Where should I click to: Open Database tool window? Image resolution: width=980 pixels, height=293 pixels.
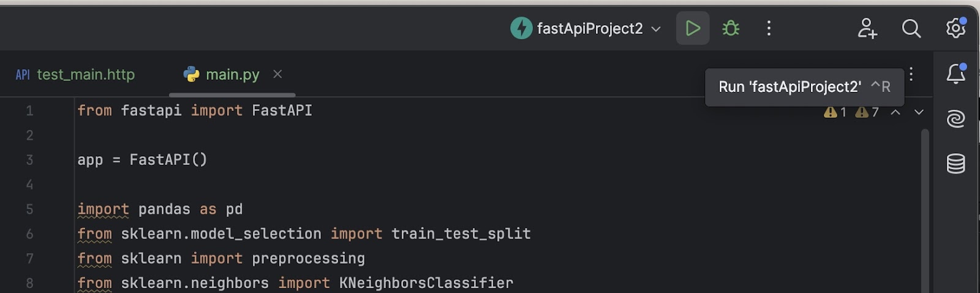pyautogui.click(x=956, y=164)
